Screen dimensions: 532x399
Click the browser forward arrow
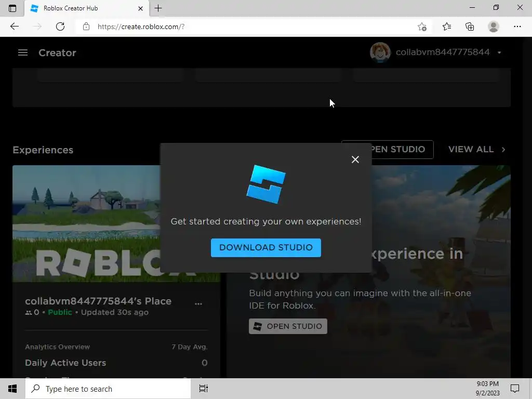37,26
